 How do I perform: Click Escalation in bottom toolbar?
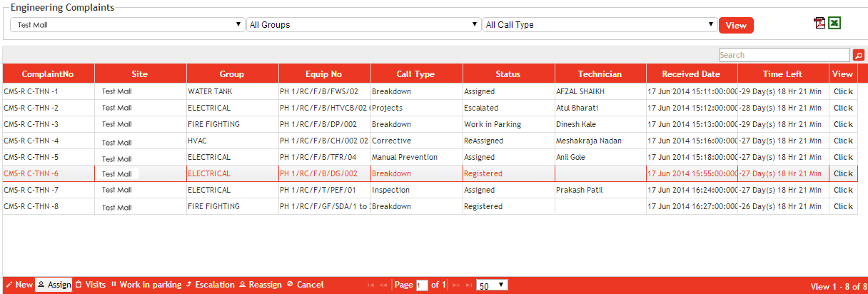(211, 285)
